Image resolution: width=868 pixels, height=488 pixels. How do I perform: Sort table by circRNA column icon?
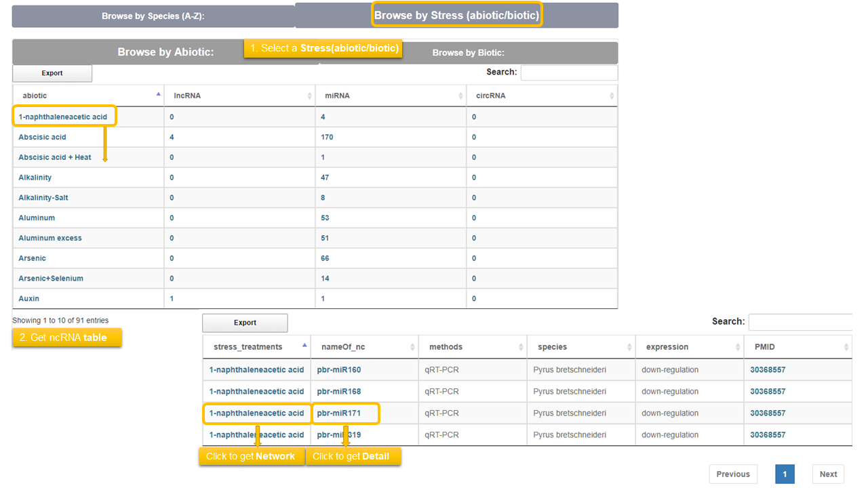pyautogui.click(x=612, y=96)
